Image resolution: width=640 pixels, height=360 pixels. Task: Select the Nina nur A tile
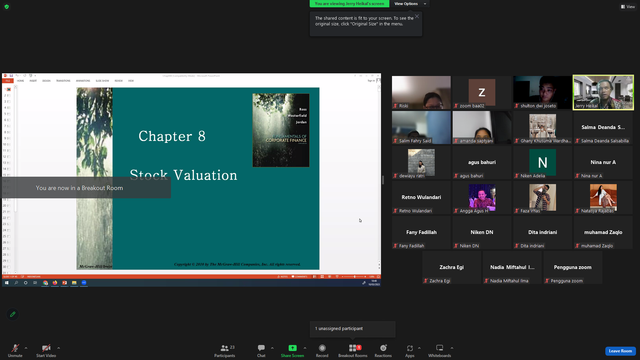point(603,162)
